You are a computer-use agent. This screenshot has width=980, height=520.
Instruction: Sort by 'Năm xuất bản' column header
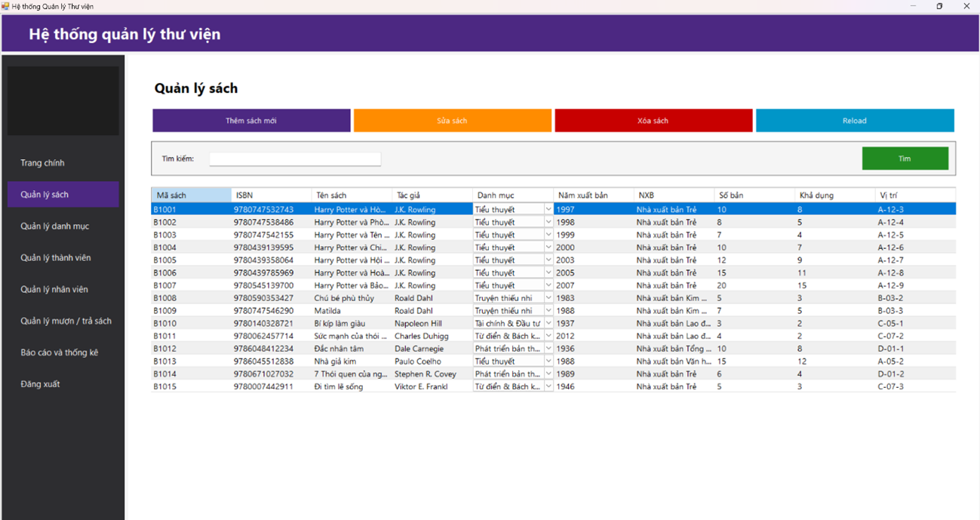tap(594, 195)
